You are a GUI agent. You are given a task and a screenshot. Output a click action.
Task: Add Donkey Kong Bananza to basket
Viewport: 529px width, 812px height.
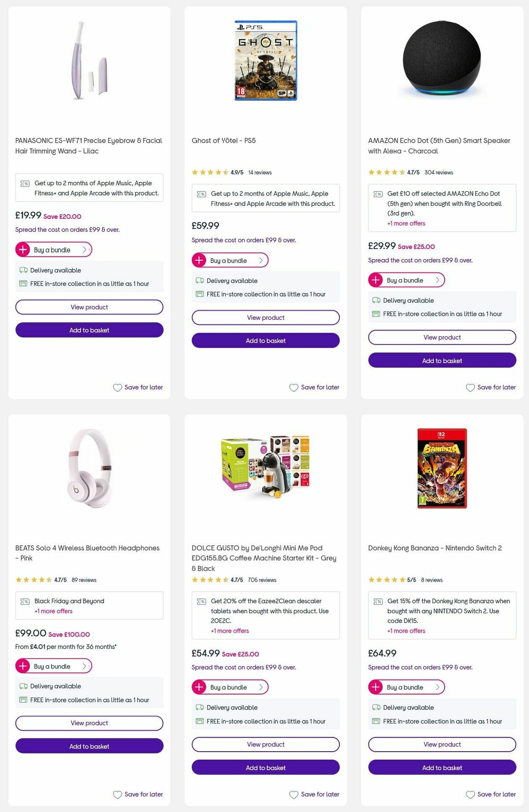(442, 768)
